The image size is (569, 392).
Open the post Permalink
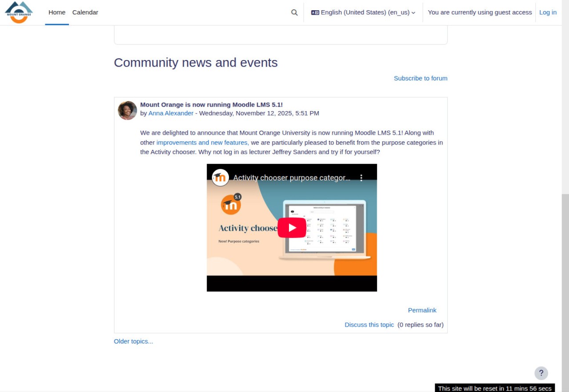coord(422,310)
